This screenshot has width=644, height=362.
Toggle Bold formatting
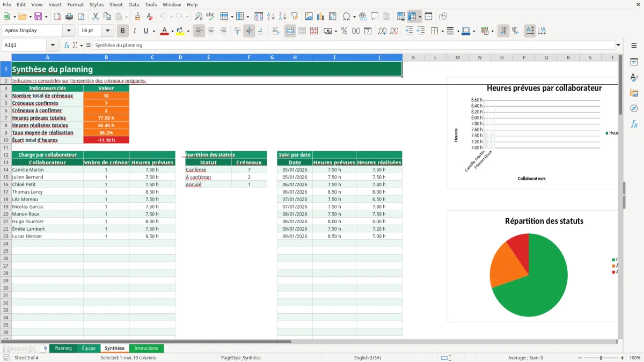coord(123,31)
